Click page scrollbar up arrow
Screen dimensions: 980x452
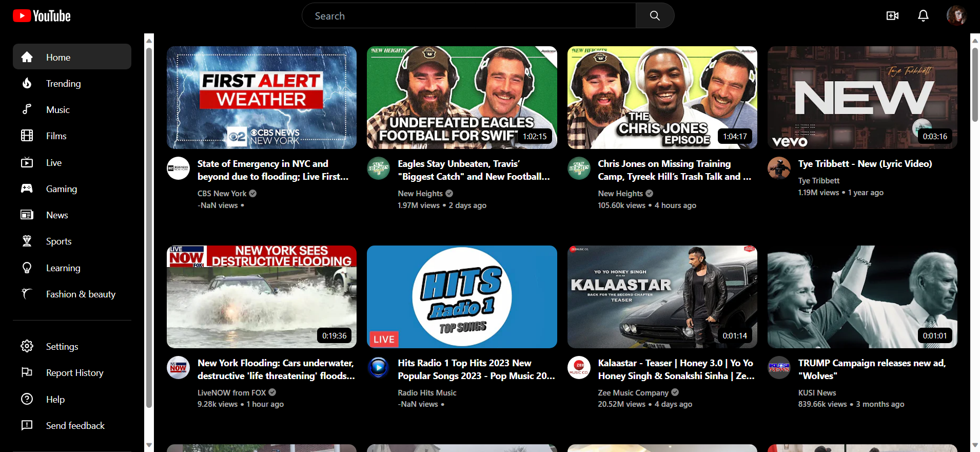[x=975, y=40]
